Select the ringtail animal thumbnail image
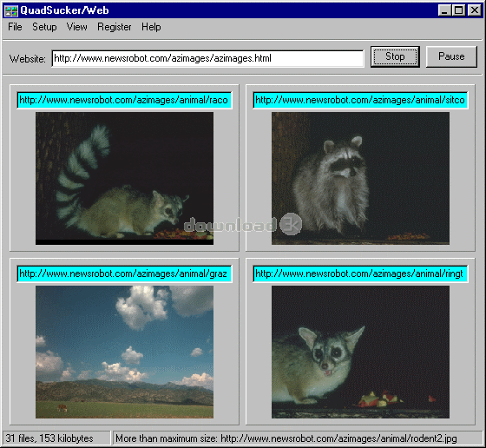The image size is (486, 448). coord(360,352)
